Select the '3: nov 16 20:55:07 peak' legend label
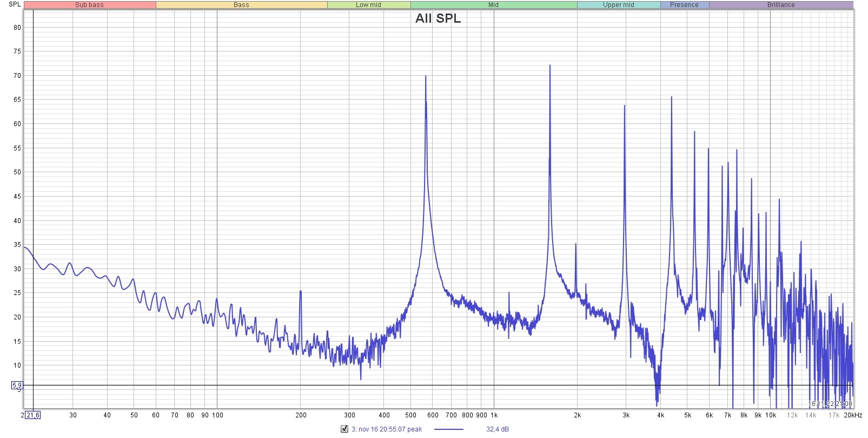The image size is (868, 438). point(387,429)
